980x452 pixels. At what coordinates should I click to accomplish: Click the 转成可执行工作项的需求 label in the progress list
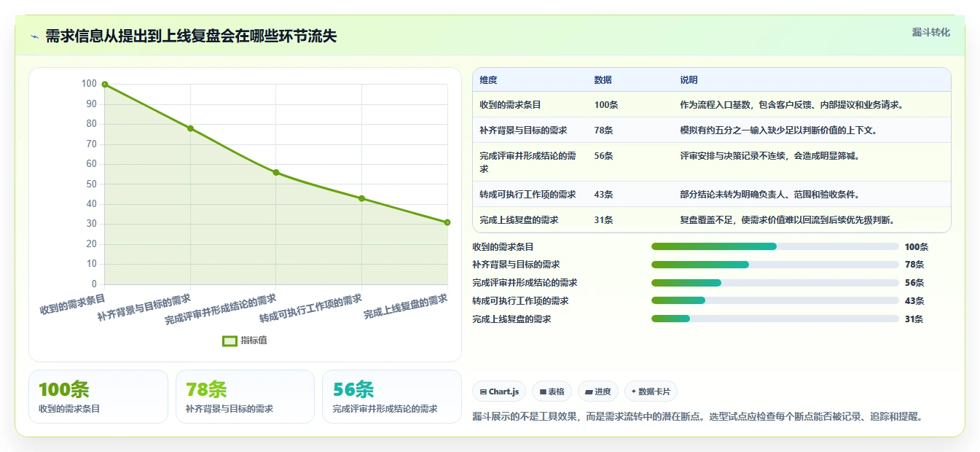[520, 301]
